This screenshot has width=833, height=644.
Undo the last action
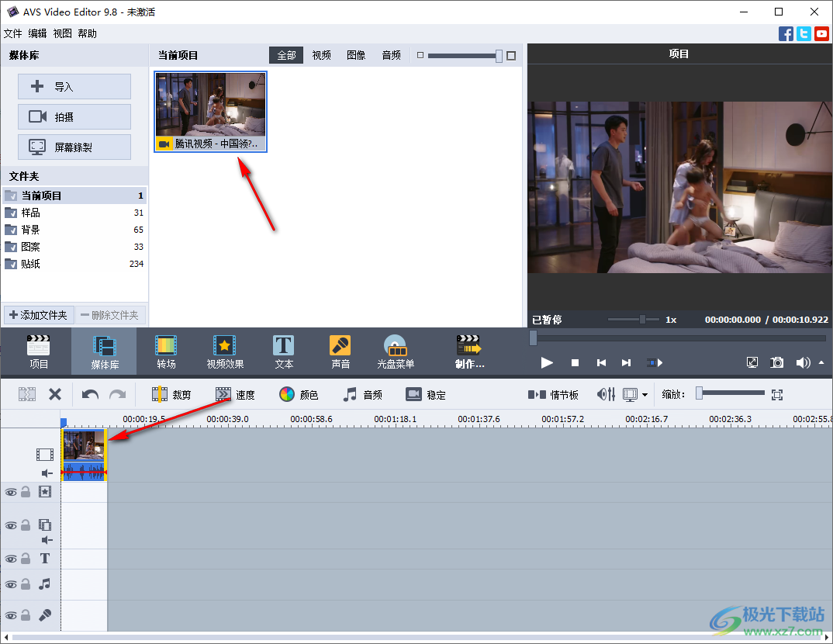pos(90,394)
